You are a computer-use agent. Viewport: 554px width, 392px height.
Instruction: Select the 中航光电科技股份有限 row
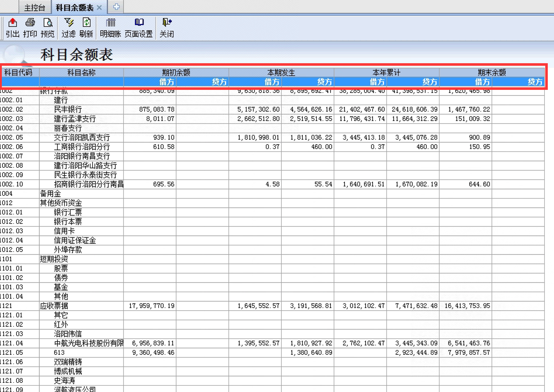pos(88,343)
